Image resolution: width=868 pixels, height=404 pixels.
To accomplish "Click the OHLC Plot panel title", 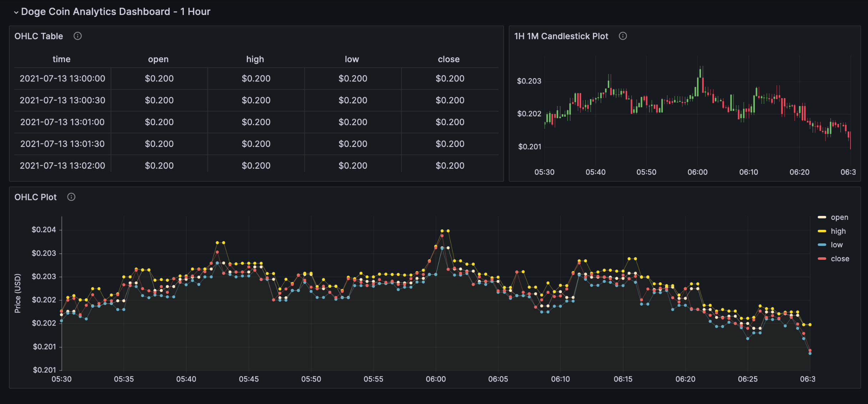I will coord(35,197).
